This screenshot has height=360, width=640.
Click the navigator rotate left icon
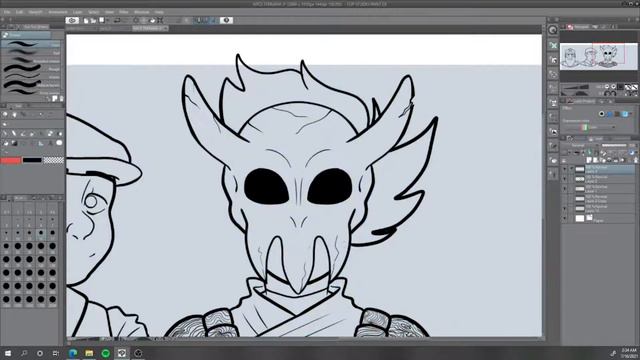point(607,93)
